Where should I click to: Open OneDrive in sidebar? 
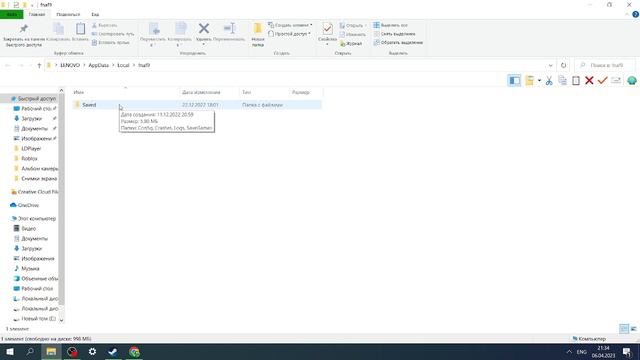(24, 205)
